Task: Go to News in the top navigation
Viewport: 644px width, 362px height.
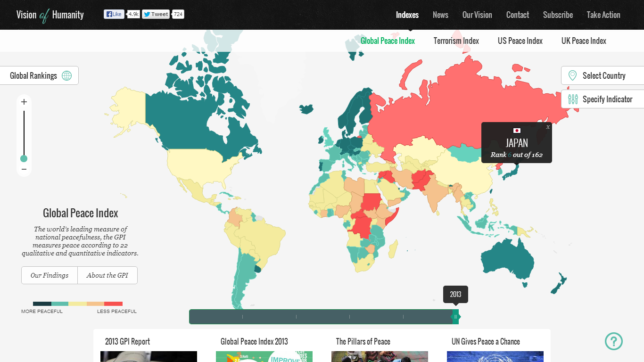Action: click(440, 15)
